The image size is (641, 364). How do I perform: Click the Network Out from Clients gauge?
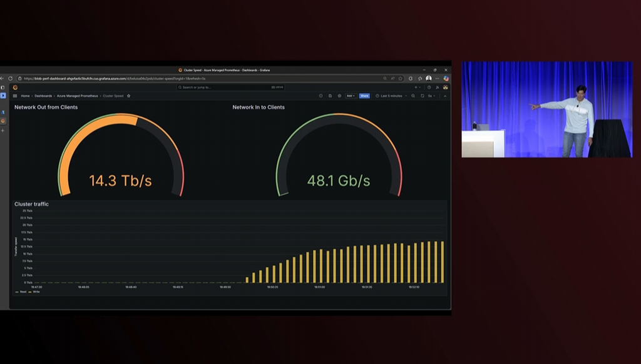point(121,155)
